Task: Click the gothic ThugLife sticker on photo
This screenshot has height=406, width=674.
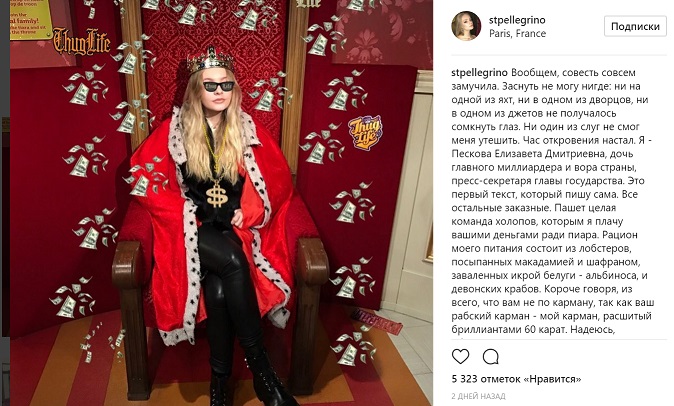Action: 82,41
